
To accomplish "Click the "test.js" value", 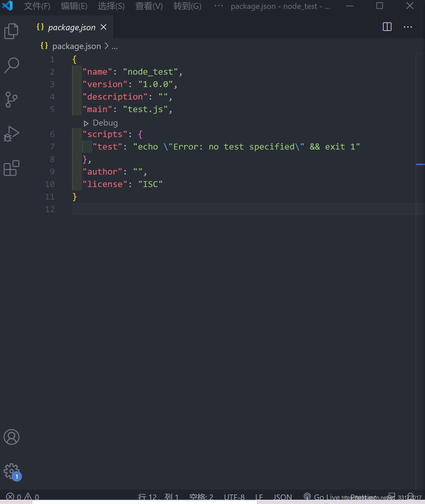I will (145, 109).
